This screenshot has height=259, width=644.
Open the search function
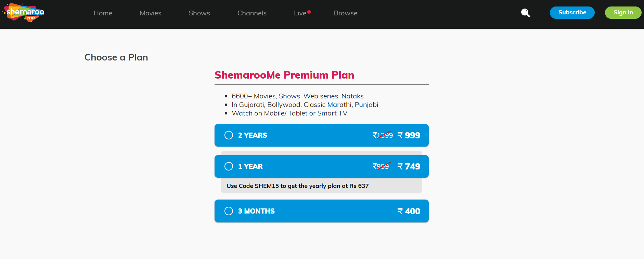(x=526, y=13)
